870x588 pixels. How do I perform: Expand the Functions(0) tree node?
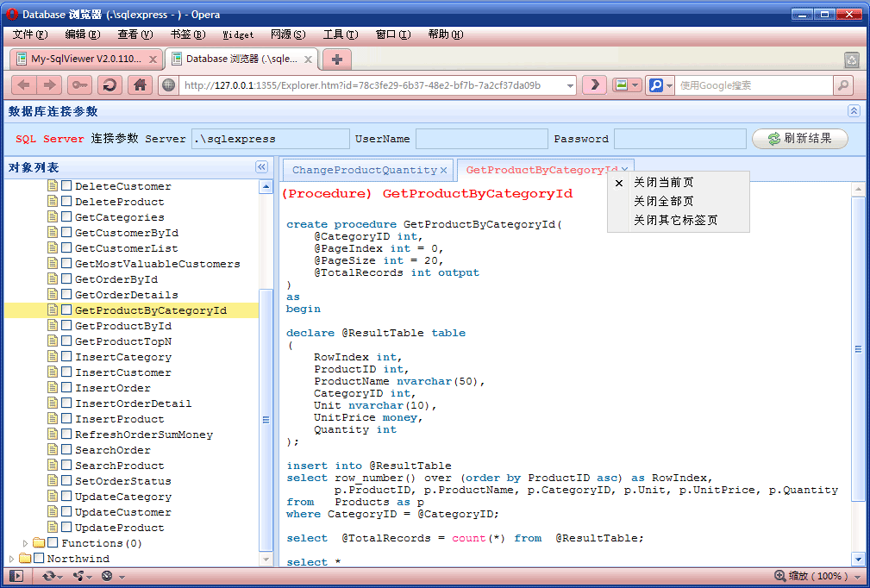pos(25,543)
